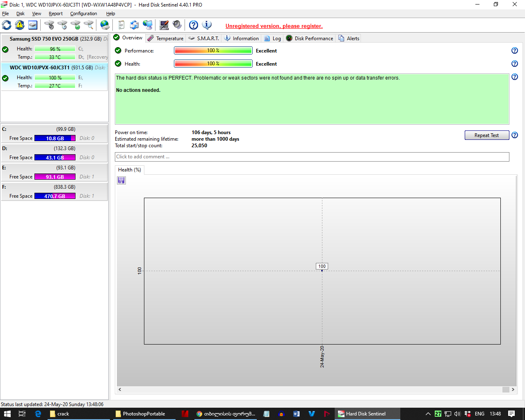Click the E: drive 93.1 GB free space bar
Screen dimensions: 525x420
(x=55, y=177)
